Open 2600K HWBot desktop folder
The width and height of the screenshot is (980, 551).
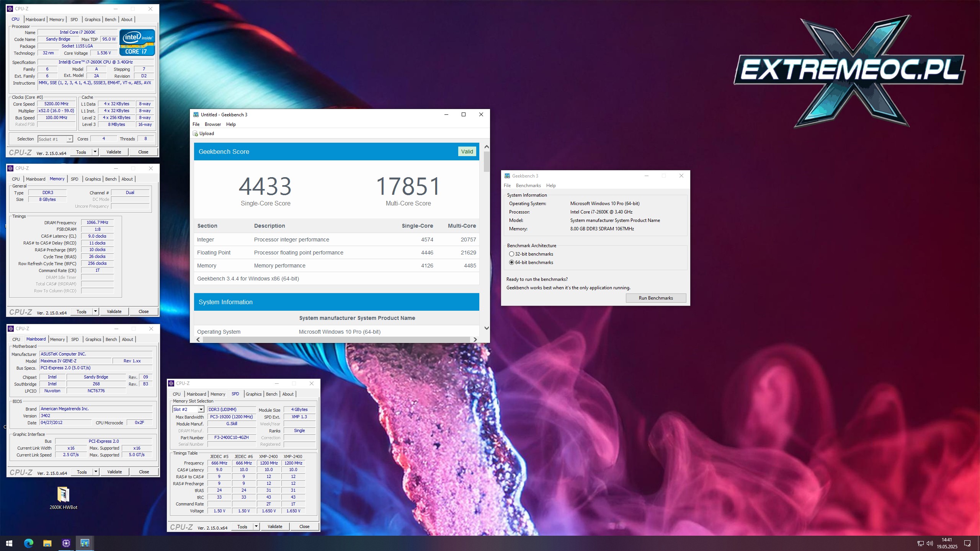click(x=63, y=498)
